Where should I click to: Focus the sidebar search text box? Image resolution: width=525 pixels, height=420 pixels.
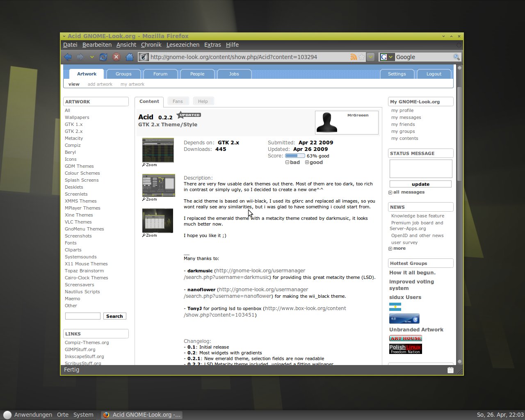point(83,316)
